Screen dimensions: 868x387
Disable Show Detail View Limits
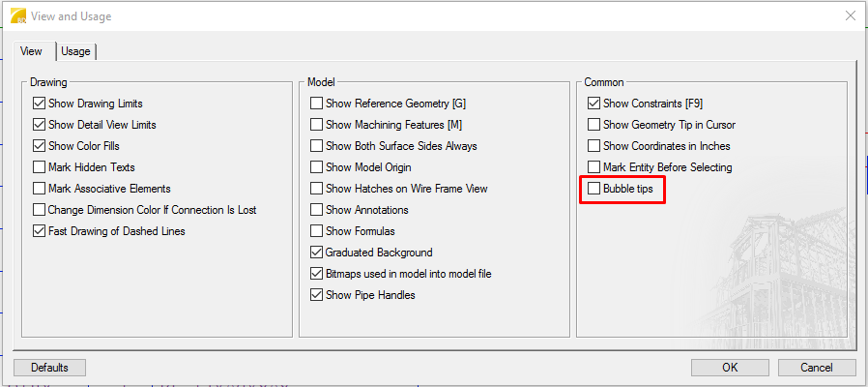[40, 125]
